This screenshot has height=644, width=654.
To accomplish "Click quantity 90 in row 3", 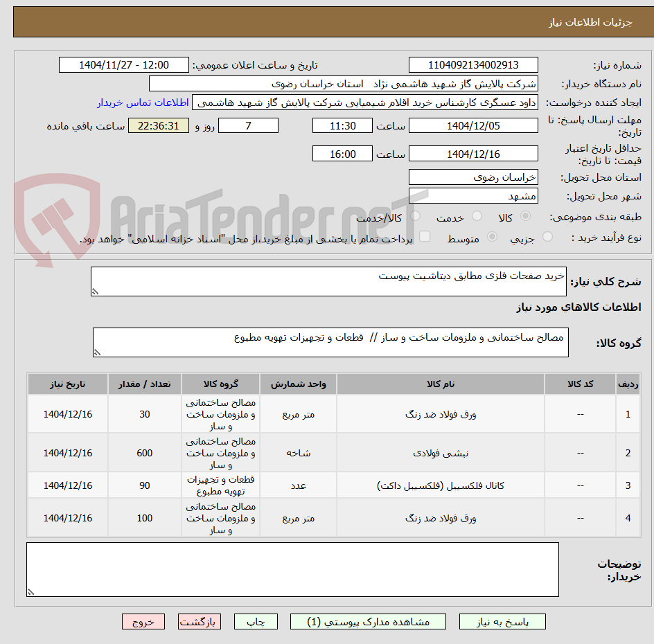I will (x=145, y=485).
